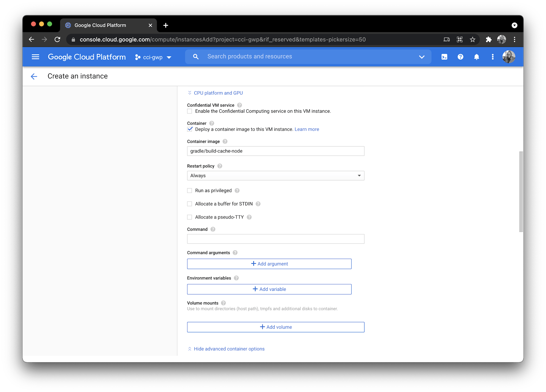
Task: Open the Restart policy dropdown
Action: pos(275,176)
